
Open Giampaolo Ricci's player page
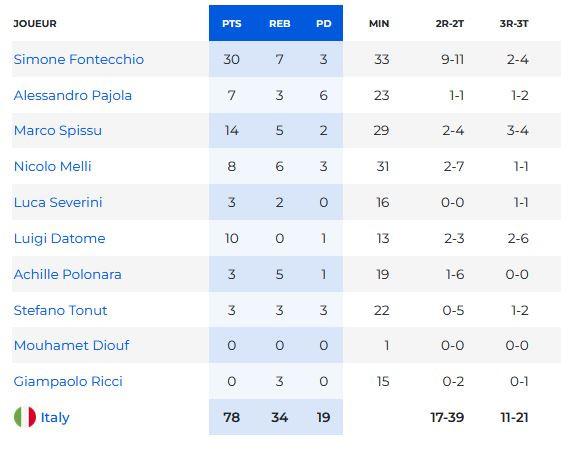click(68, 381)
